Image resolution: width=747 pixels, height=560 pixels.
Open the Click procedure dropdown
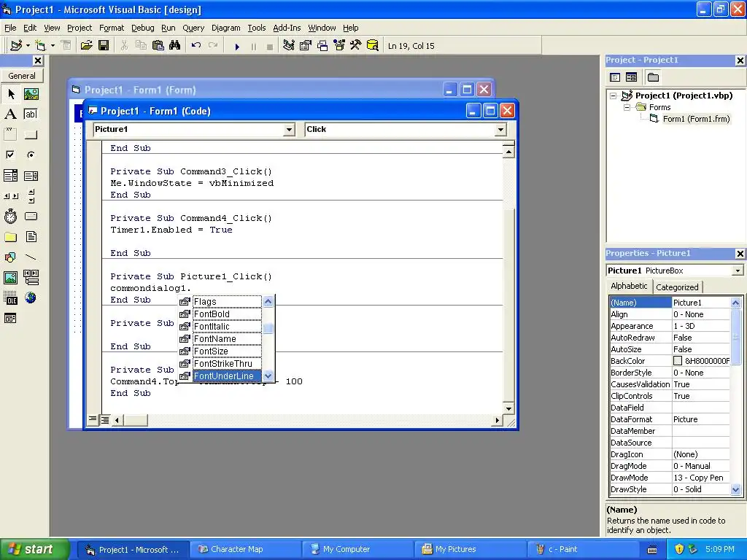tap(500, 130)
